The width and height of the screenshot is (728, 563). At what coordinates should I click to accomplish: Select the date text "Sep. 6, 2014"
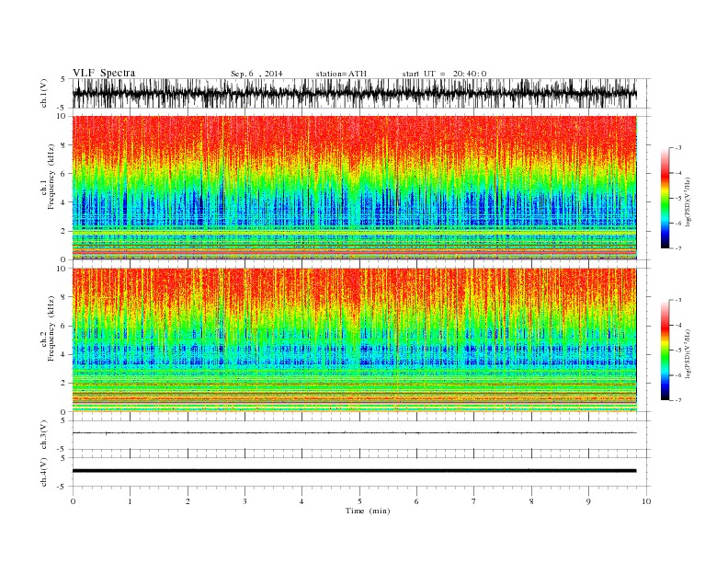point(256,74)
